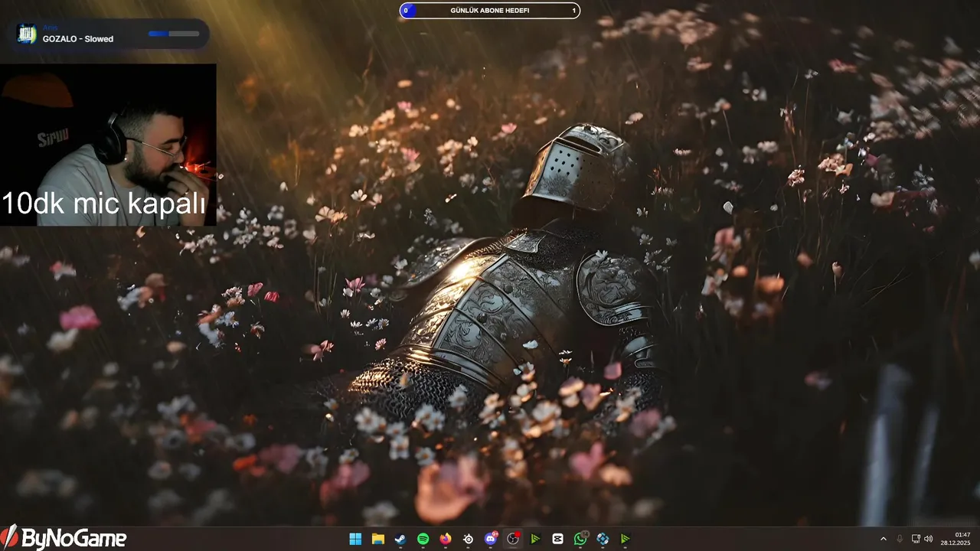
Task: Open Firefox browser from the taskbar
Action: 446,539
